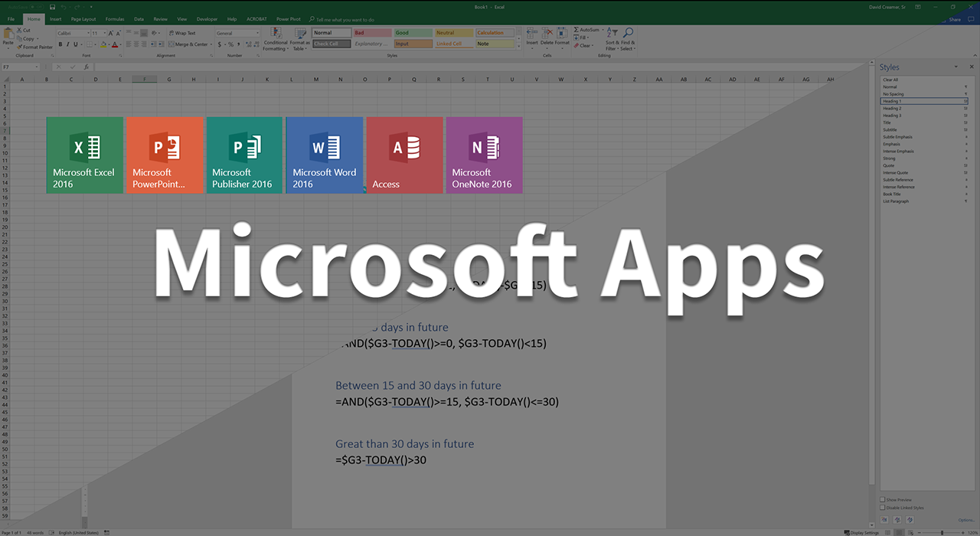The image size is (980, 536).
Task: Open the Microsoft PowerPoint tile
Action: [165, 155]
